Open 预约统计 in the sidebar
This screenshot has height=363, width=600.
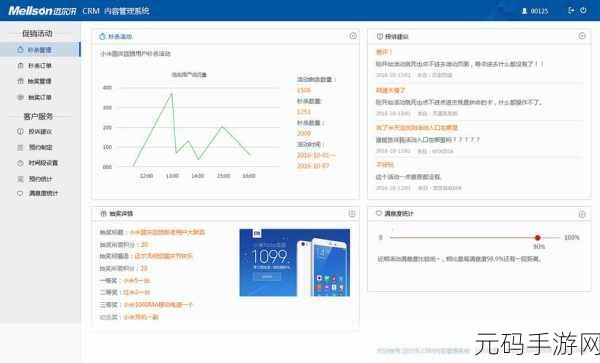coord(41,179)
